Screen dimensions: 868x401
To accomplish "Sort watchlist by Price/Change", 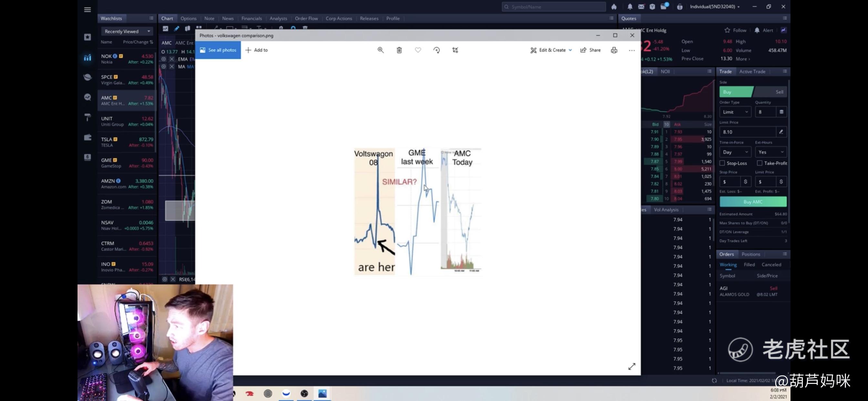I will coord(138,42).
